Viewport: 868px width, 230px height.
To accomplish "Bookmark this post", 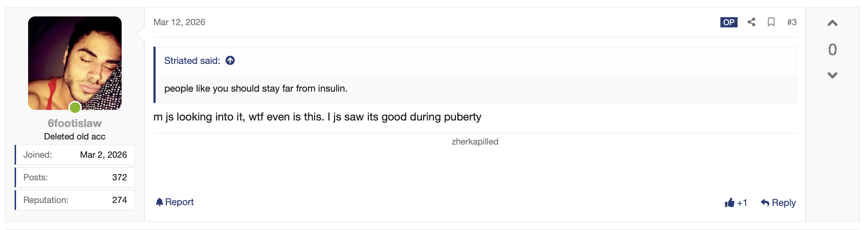I will 771,22.
